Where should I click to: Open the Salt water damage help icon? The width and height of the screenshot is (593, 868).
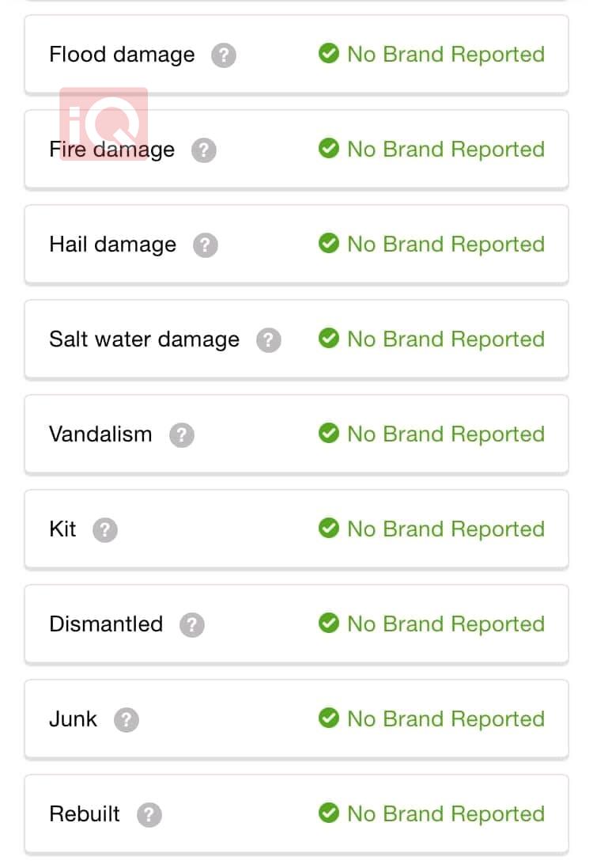point(269,340)
